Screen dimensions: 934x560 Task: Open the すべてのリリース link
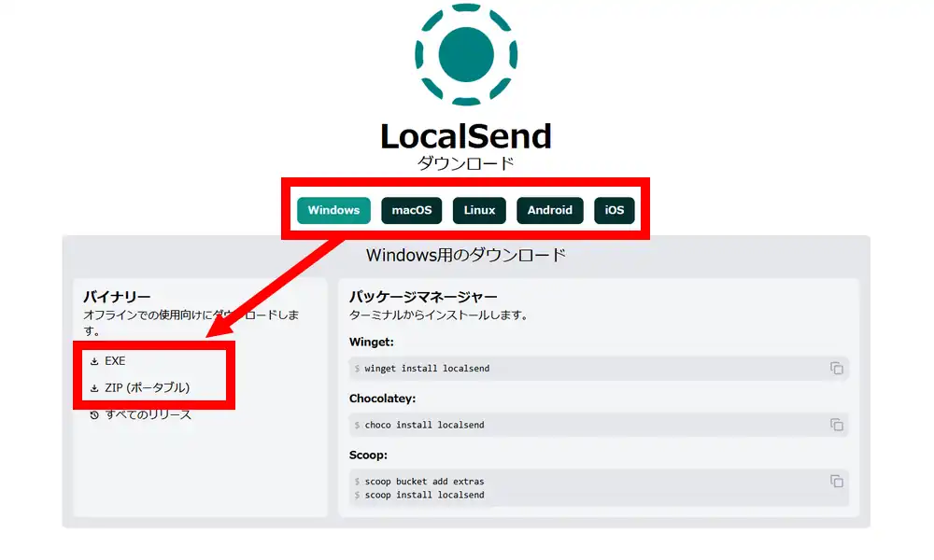point(148,414)
